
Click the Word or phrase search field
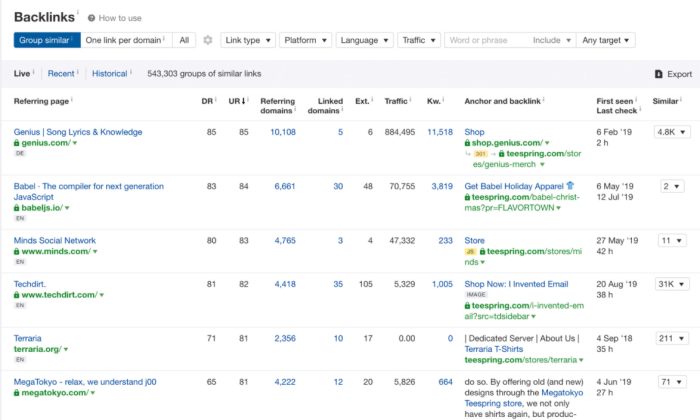click(487, 40)
